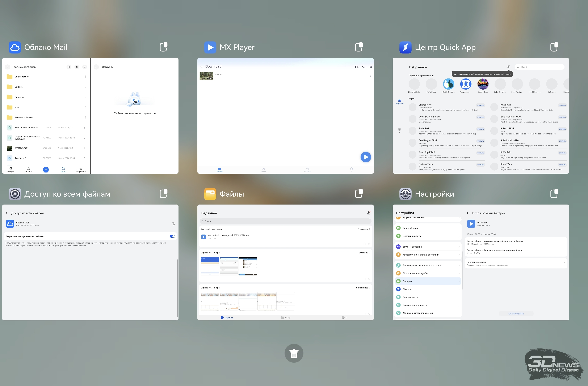Open three-dot menu for ColorChecker folder
This screenshot has width=588, height=386.
click(85, 77)
